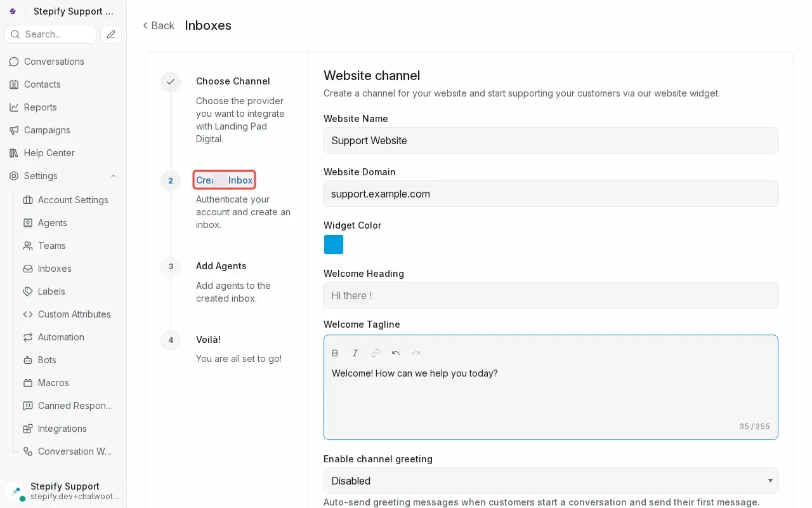Open the Conversations panel

(x=55, y=62)
